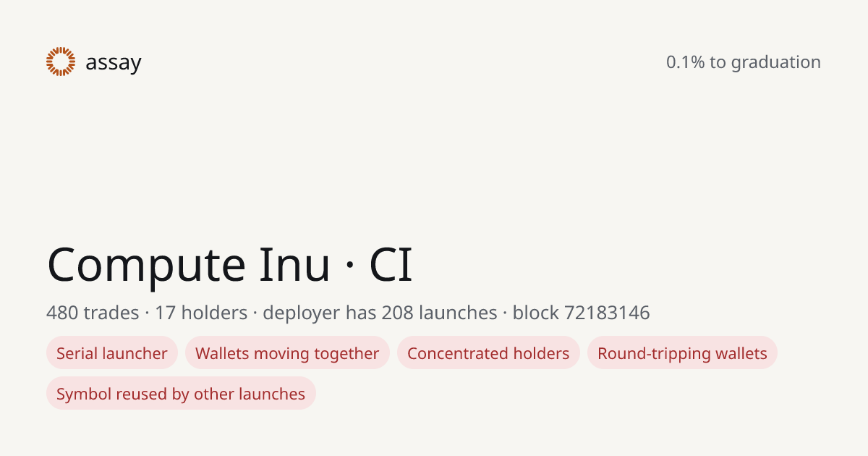Open the Concentrated holders tag
Image resolution: width=868 pixels, height=456 pixels.
pos(488,353)
